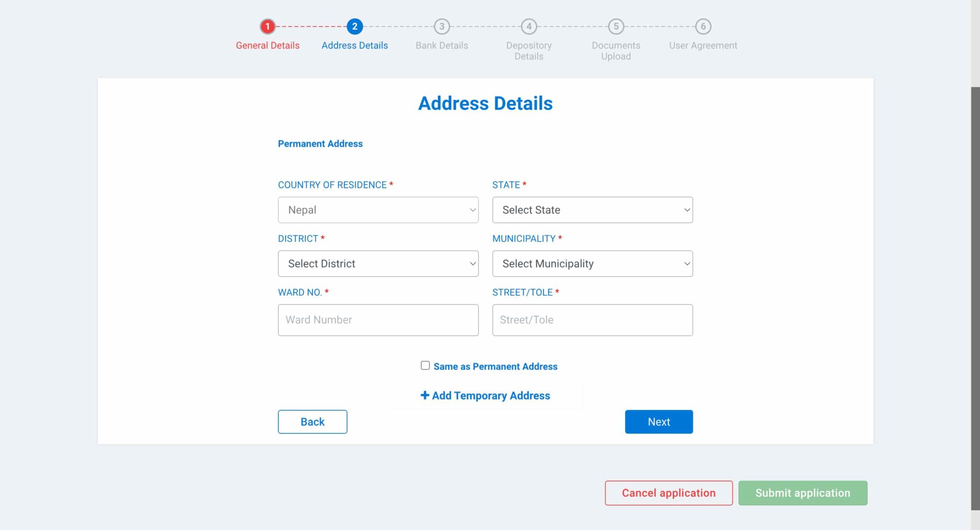
Task: Click the step 5 Documents Upload circle
Action: 616,26
